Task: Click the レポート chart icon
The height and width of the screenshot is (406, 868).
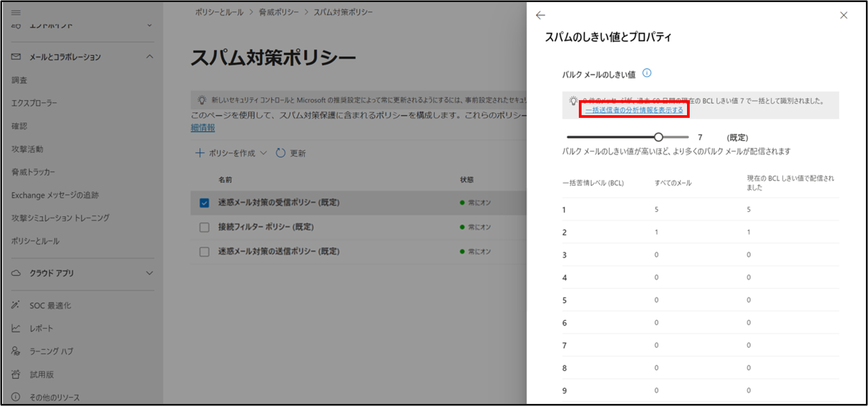Action: tap(16, 328)
